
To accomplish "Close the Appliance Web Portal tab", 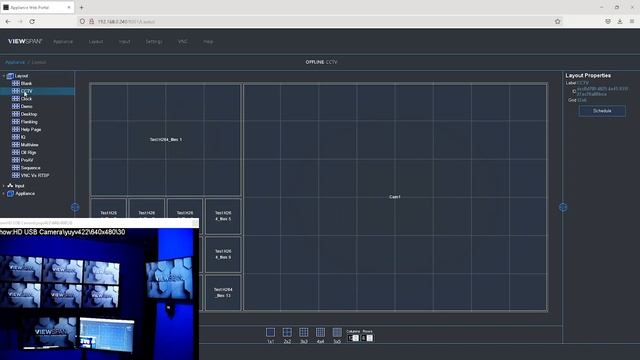I will (x=69, y=7).
